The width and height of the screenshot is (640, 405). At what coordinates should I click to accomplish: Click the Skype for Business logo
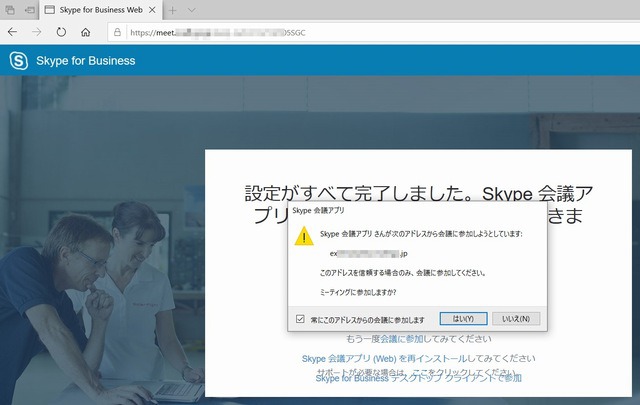tap(19, 61)
